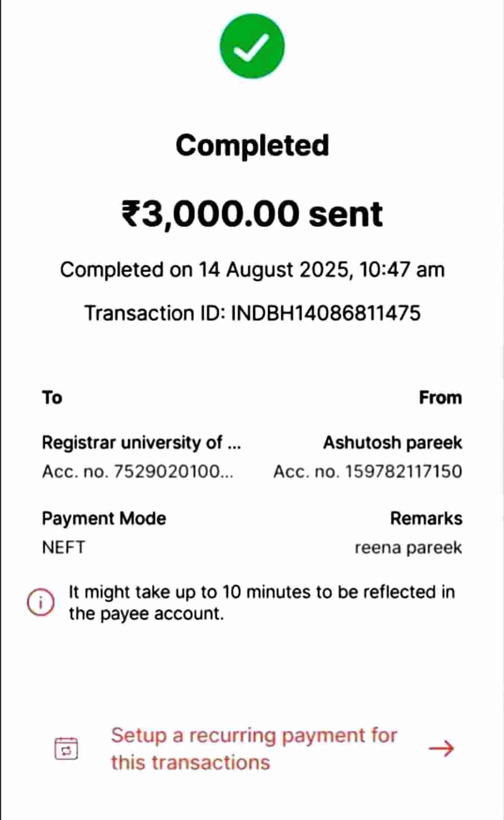Expand truncated payee account number 7529020100...
This screenshot has height=820, width=504.
click(x=137, y=471)
